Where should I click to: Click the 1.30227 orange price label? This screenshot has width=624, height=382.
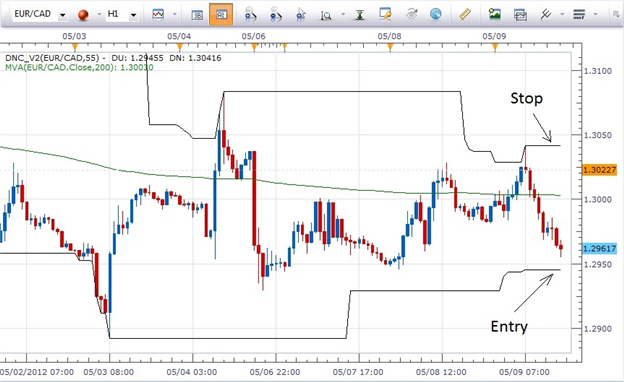[x=599, y=170]
